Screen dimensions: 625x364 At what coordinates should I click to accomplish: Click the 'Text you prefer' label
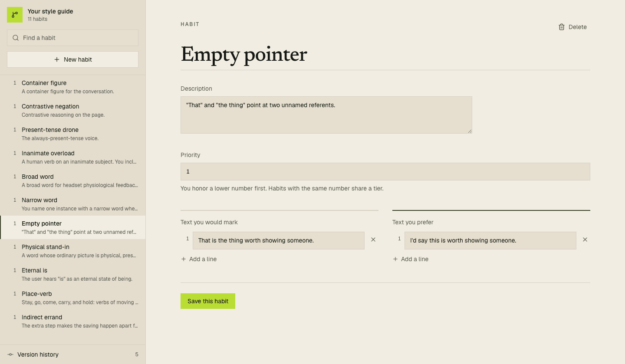pyautogui.click(x=413, y=222)
